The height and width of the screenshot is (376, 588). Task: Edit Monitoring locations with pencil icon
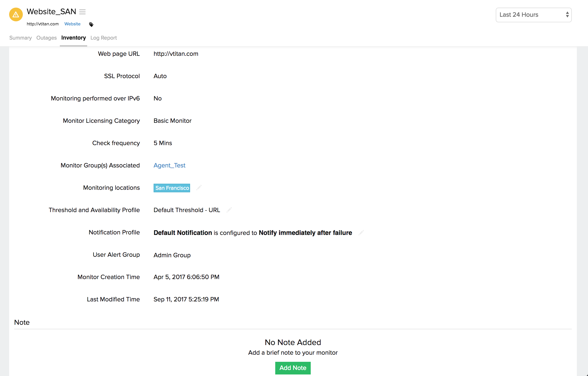(x=199, y=187)
